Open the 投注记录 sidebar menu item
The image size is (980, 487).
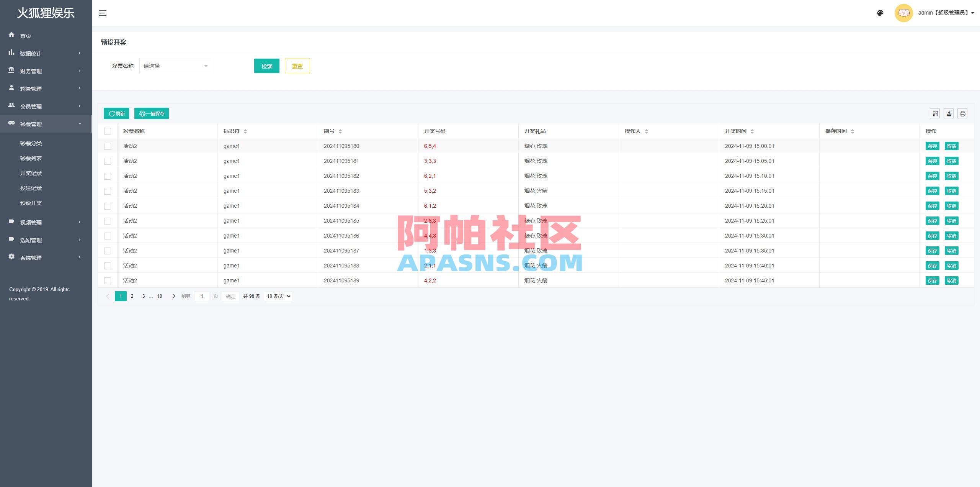(x=31, y=188)
